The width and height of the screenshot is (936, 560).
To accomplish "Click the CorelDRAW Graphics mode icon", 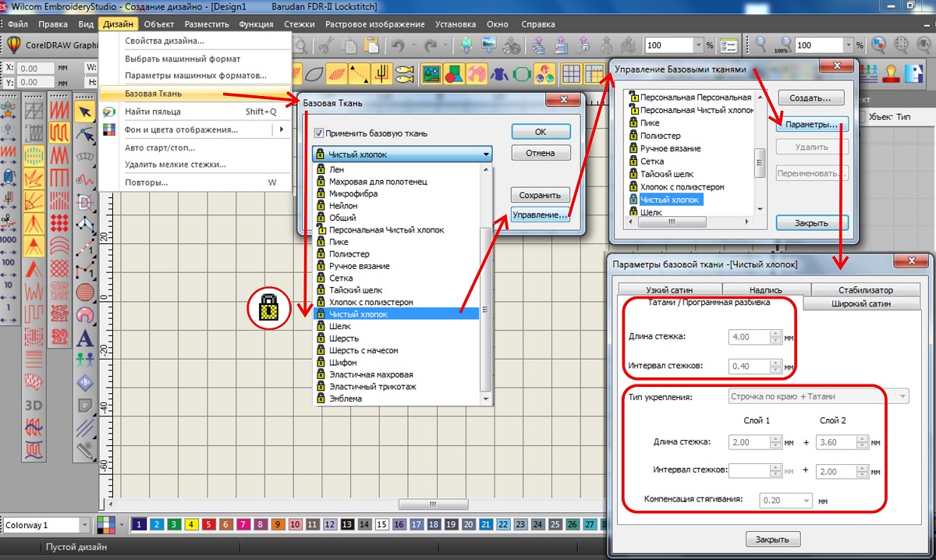I will [14, 45].
